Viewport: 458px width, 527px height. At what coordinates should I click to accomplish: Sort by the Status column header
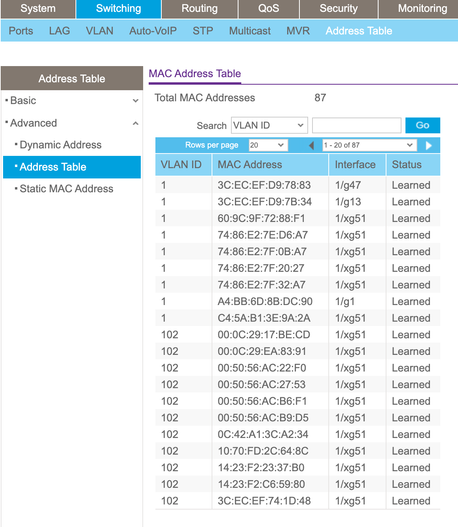click(413, 165)
